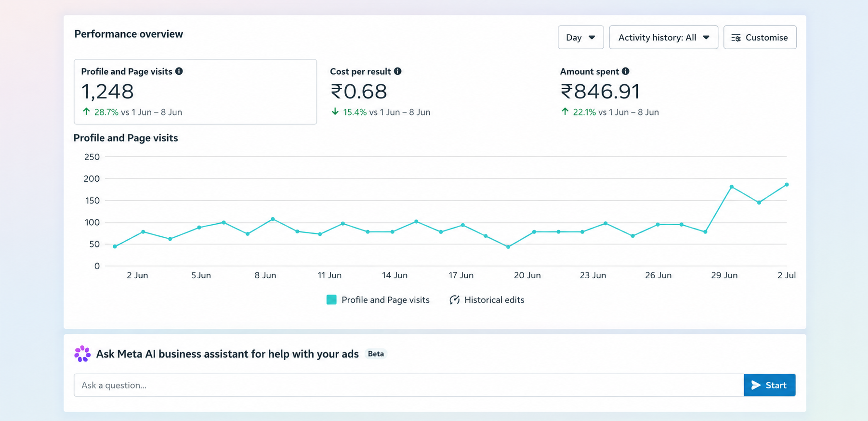This screenshot has width=868, height=421.
Task: Click the Start button
Action: pyautogui.click(x=769, y=385)
